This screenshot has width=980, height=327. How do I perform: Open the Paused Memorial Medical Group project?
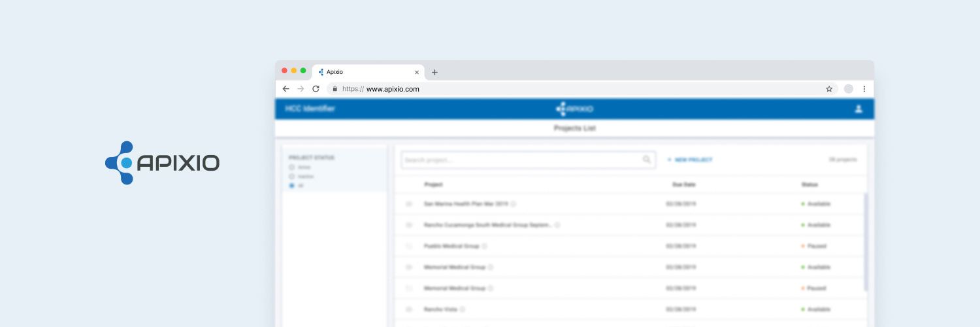pyautogui.click(x=455, y=288)
